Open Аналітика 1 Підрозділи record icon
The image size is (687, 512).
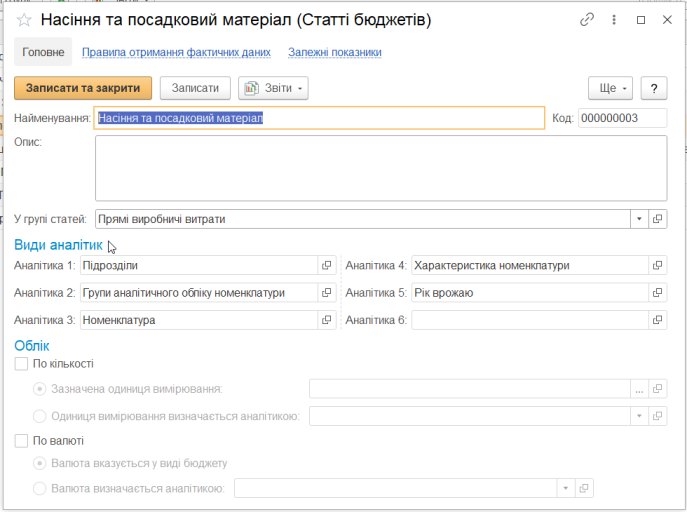326,265
